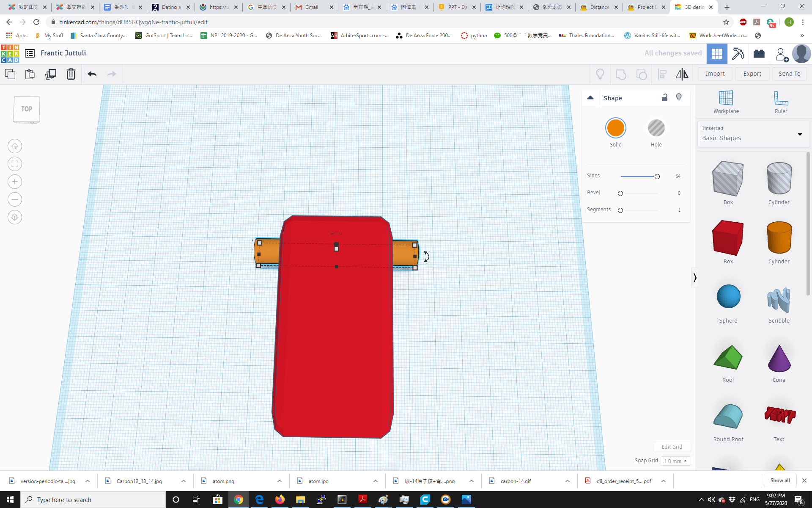Click the Ungroup shapes icon

point(642,75)
